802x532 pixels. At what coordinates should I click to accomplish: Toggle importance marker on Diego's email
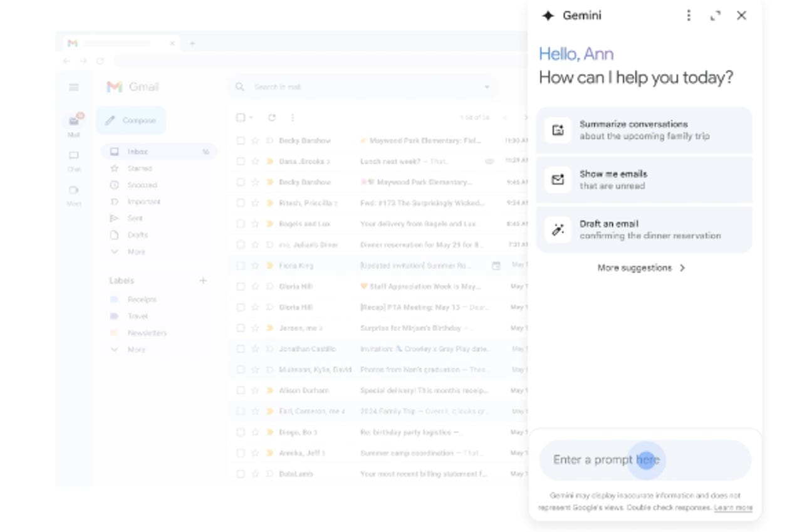tap(269, 432)
